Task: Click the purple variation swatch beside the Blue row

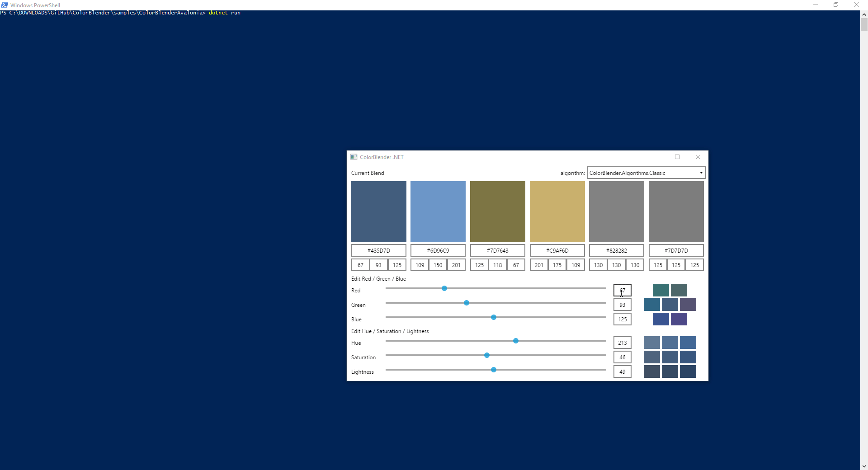Action: coord(679,319)
